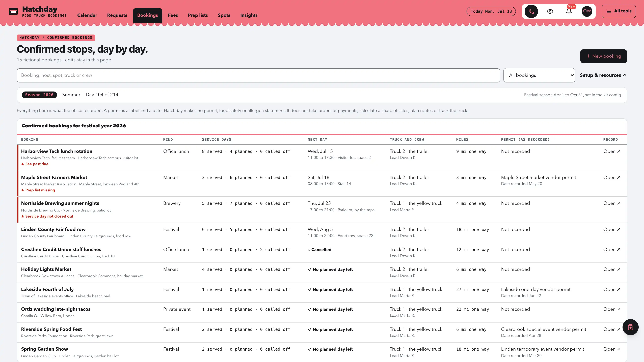Image resolution: width=644 pixels, height=362 pixels.
Task: Click the Today Mon, Jul 13 pill
Action: pyautogui.click(x=491, y=11)
